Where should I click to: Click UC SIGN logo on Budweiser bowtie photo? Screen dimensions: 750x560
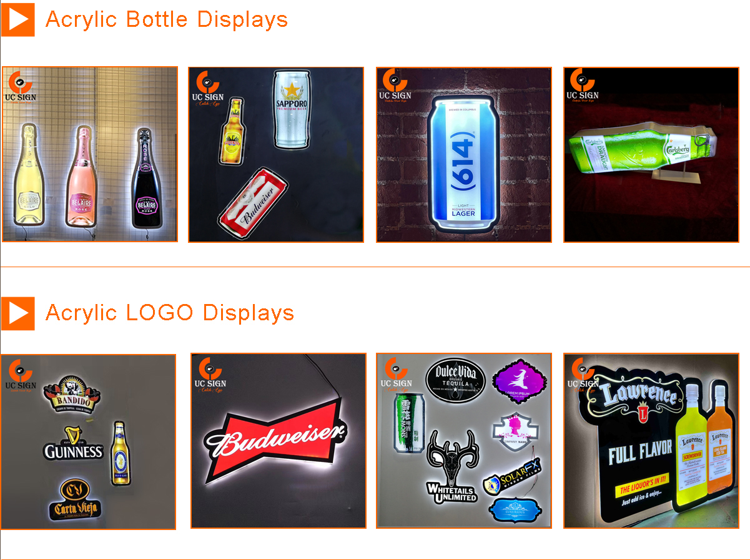(x=210, y=376)
